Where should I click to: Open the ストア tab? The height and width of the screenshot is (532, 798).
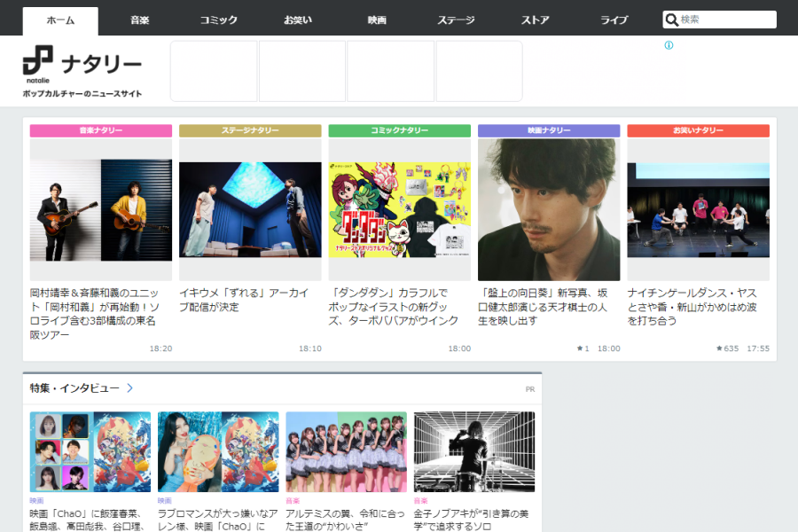(535, 20)
